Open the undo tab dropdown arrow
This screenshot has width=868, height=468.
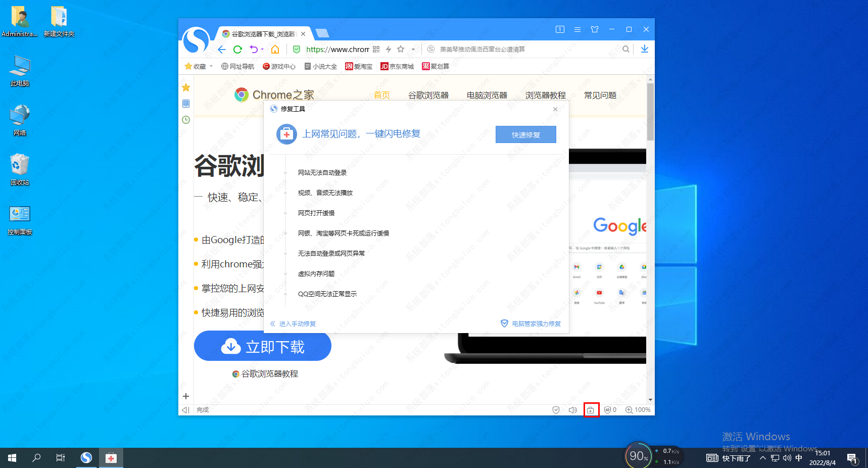262,50
